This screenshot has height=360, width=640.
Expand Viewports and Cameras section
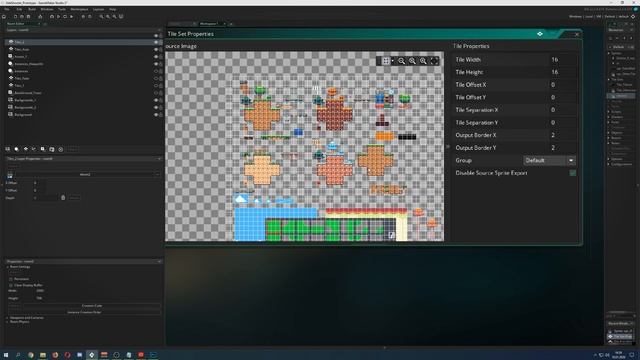(8, 318)
